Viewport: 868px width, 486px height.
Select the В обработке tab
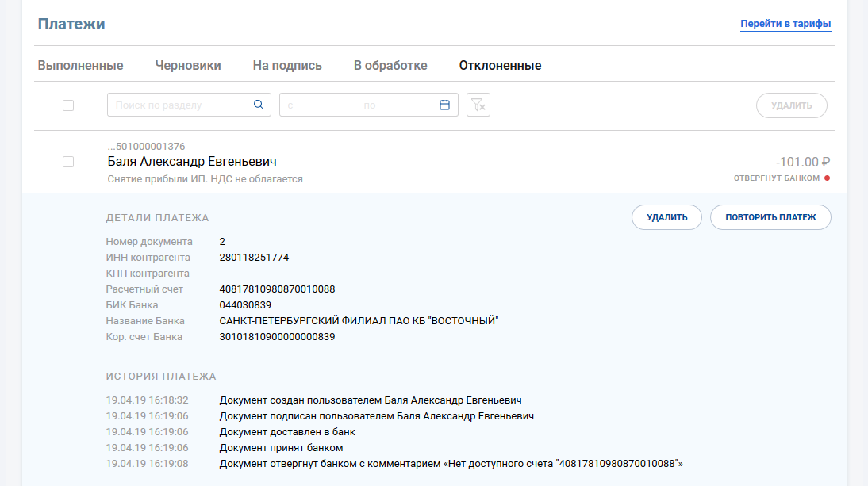pyautogui.click(x=390, y=66)
